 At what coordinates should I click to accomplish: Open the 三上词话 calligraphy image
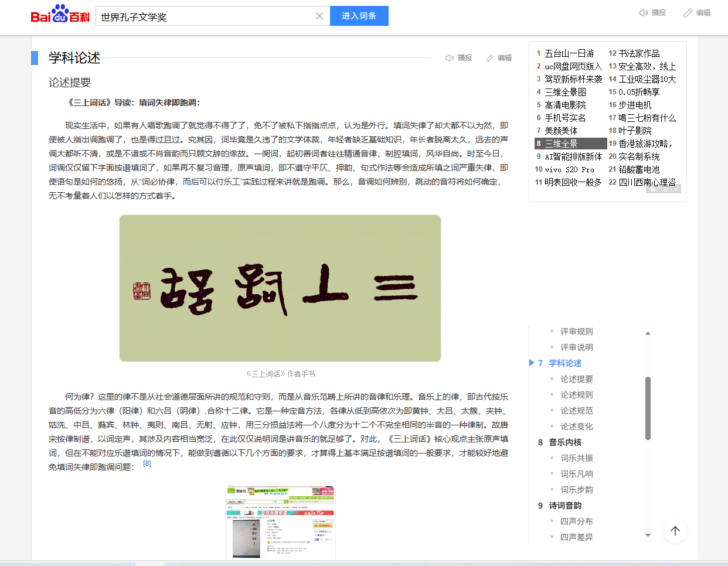point(280,288)
